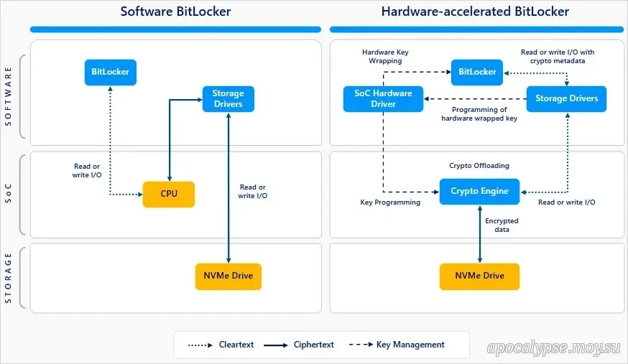The height and width of the screenshot is (364, 628).
Task: Click the NVMe Drive box under Hardware-accelerated BitLocker
Action: (479, 276)
